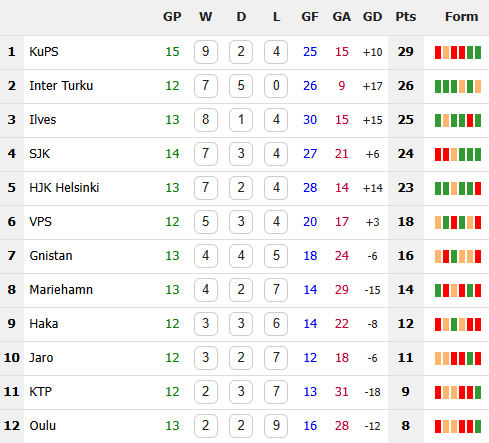The height and width of the screenshot is (443, 489).
Task: Click Haka losses box showing 6
Action: (x=276, y=324)
